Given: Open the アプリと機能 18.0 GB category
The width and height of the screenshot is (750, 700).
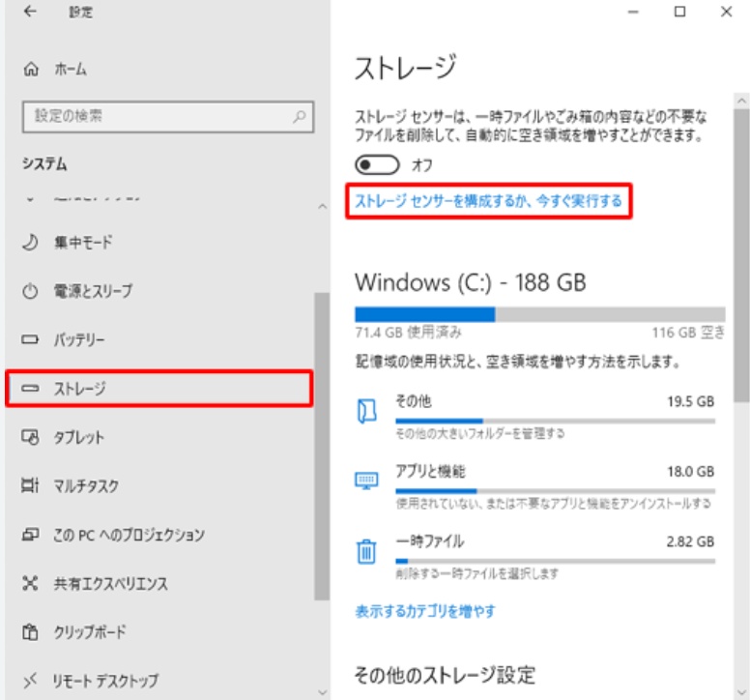Looking at the screenshot, I should click(x=535, y=486).
